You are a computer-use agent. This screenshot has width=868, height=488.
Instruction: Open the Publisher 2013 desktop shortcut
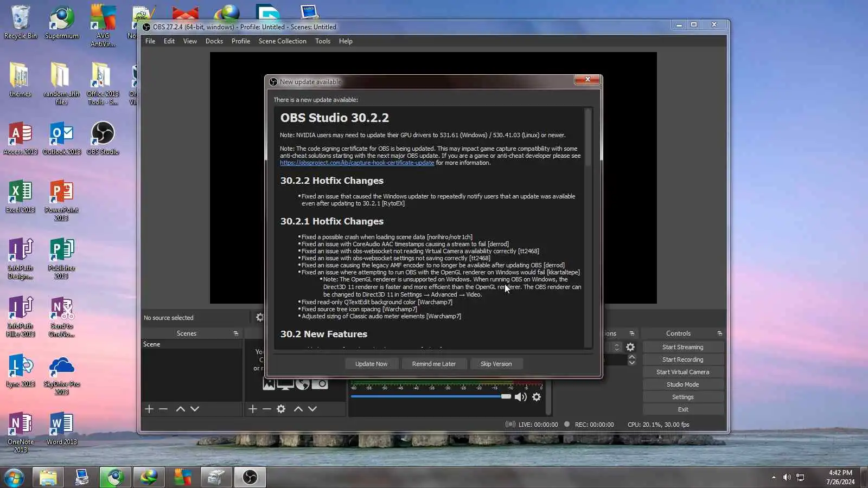tap(61, 258)
